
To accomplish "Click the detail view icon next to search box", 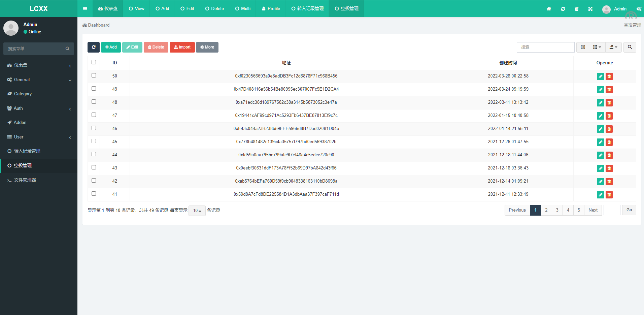I will tap(582, 47).
